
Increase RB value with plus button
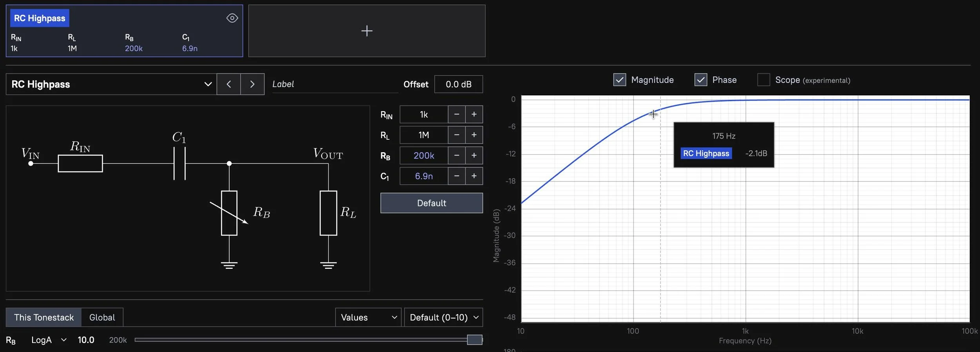pyautogui.click(x=474, y=155)
